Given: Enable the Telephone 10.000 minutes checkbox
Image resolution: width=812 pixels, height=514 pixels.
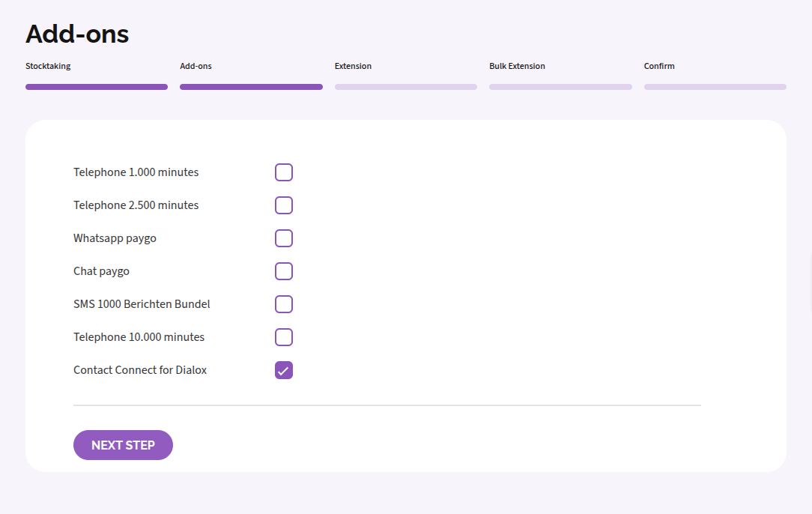Looking at the screenshot, I should pyautogui.click(x=283, y=337).
